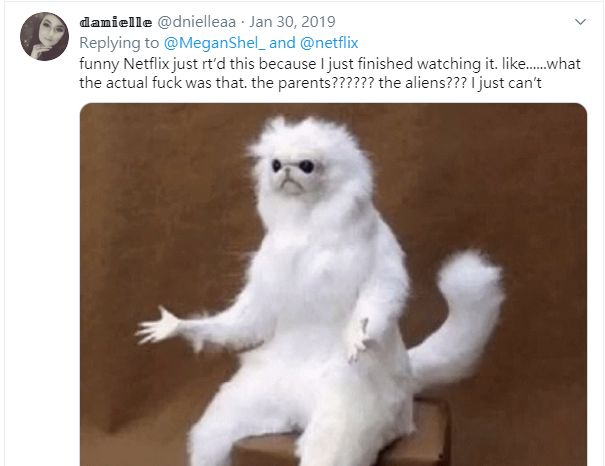The height and width of the screenshot is (466, 605).
Task: Open the Jan 30, 2019 timestamp permalink
Action: coord(292,22)
